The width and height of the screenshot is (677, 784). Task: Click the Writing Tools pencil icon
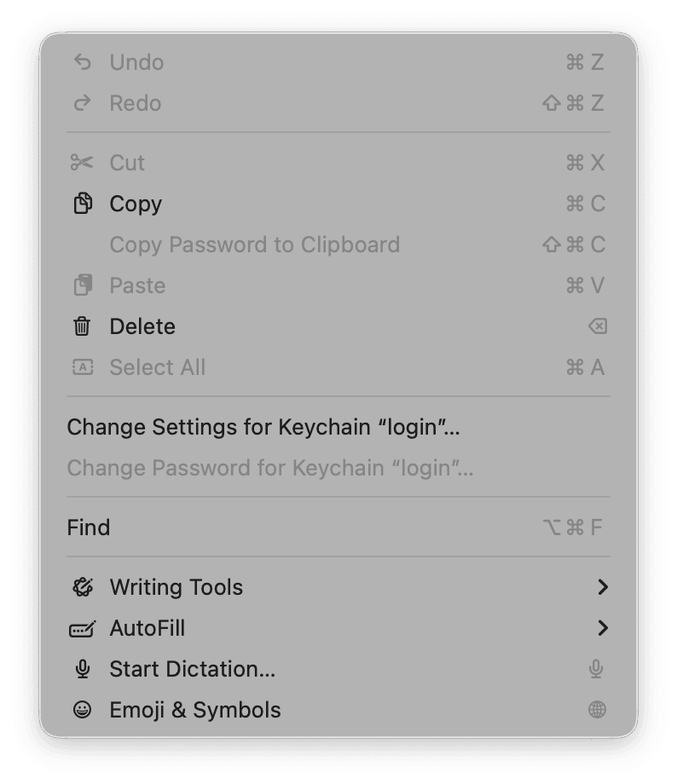pyautogui.click(x=84, y=587)
